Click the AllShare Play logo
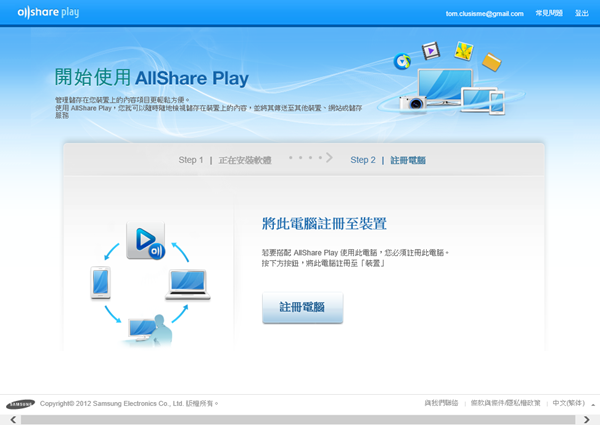 [x=48, y=13]
